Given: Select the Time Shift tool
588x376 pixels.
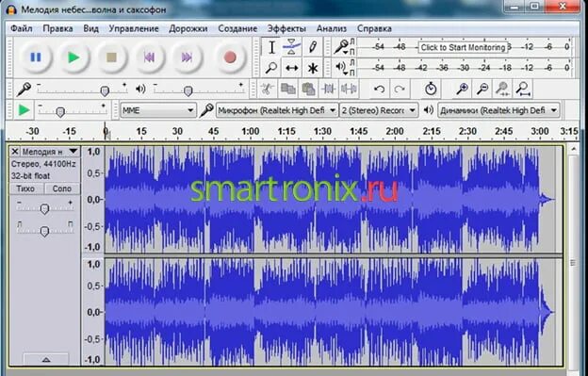Looking at the screenshot, I should click(x=291, y=68).
